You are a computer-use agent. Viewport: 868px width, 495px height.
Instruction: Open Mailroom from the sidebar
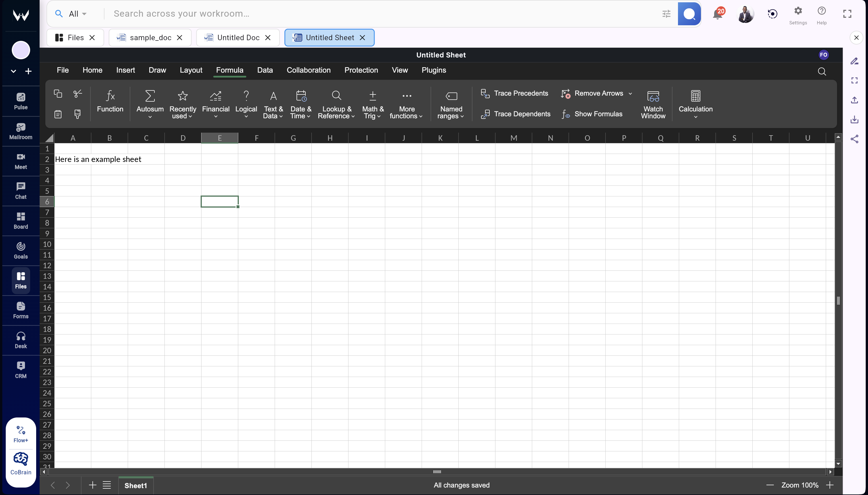pyautogui.click(x=20, y=131)
